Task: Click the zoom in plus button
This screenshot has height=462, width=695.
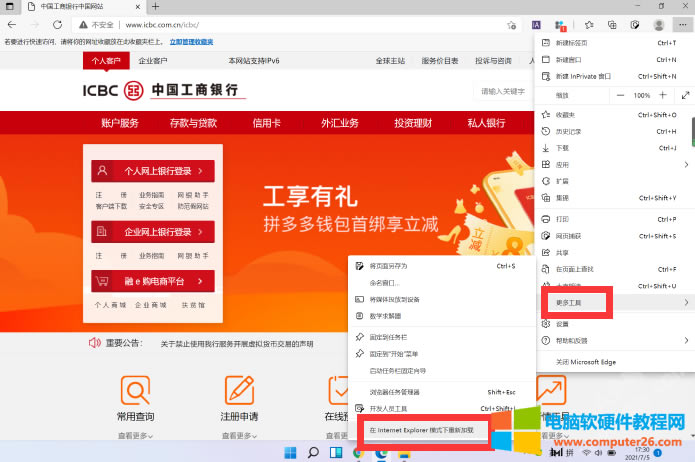Action: (x=661, y=95)
